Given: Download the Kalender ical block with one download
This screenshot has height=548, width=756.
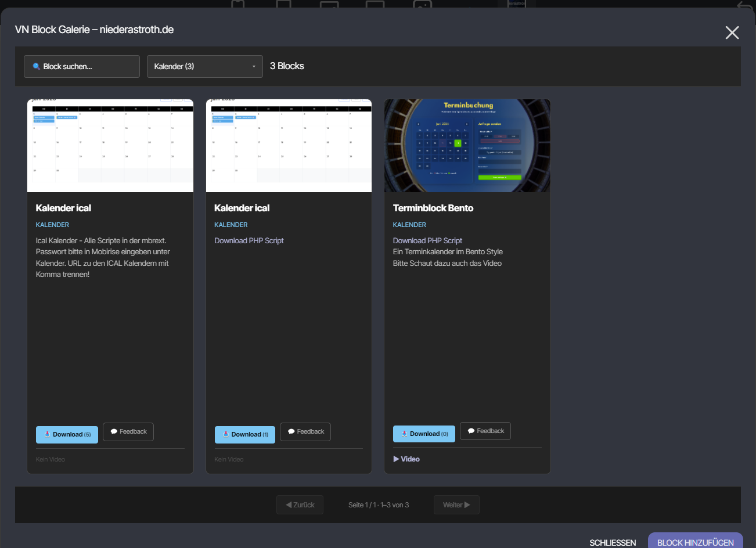Looking at the screenshot, I should click(245, 434).
